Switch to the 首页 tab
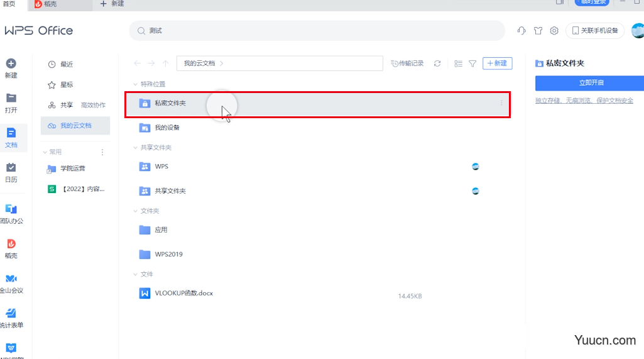This screenshot has height=359, width=644. pyautogui.click(x=9, y=4)
